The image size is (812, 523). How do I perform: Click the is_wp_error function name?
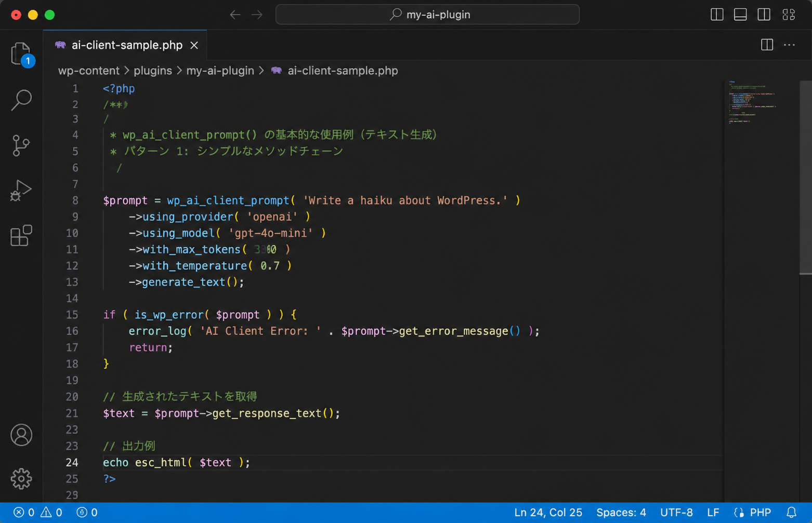169,315
